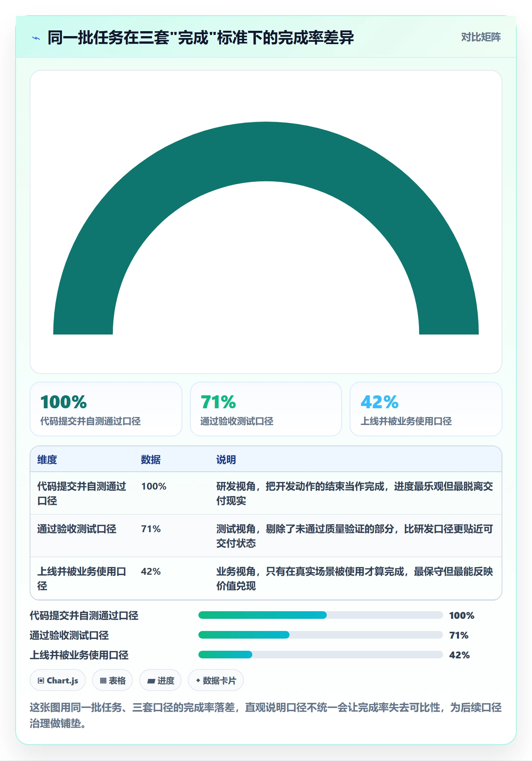Click the 维度 column header
The width and height of the screenshot is (532, 761).
point(47,460)
